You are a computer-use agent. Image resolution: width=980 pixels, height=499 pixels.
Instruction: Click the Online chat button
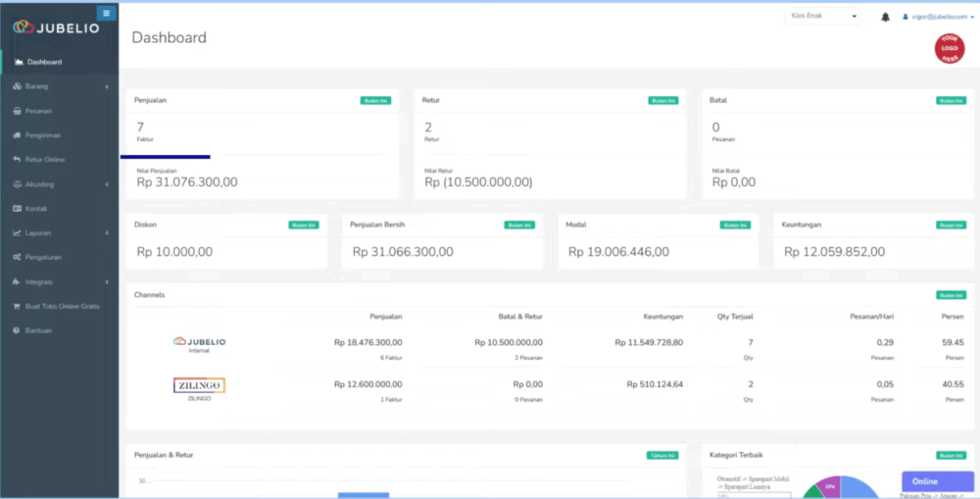click(x=937, y=481)
